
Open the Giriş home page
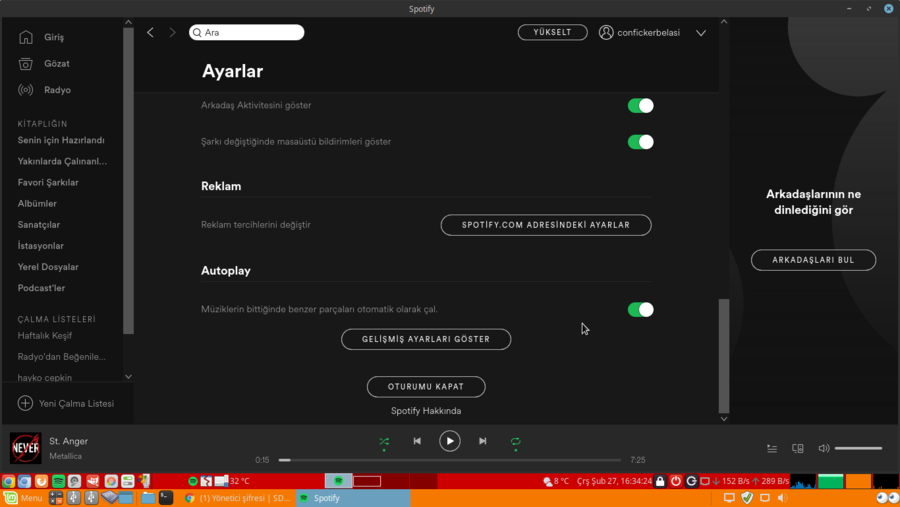tap(41, 37)
